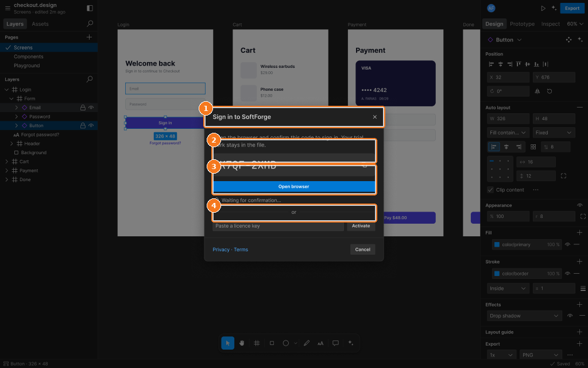Expand the Password layer
The width and height of the screenshot is (588, 368).
coord(17,116)
